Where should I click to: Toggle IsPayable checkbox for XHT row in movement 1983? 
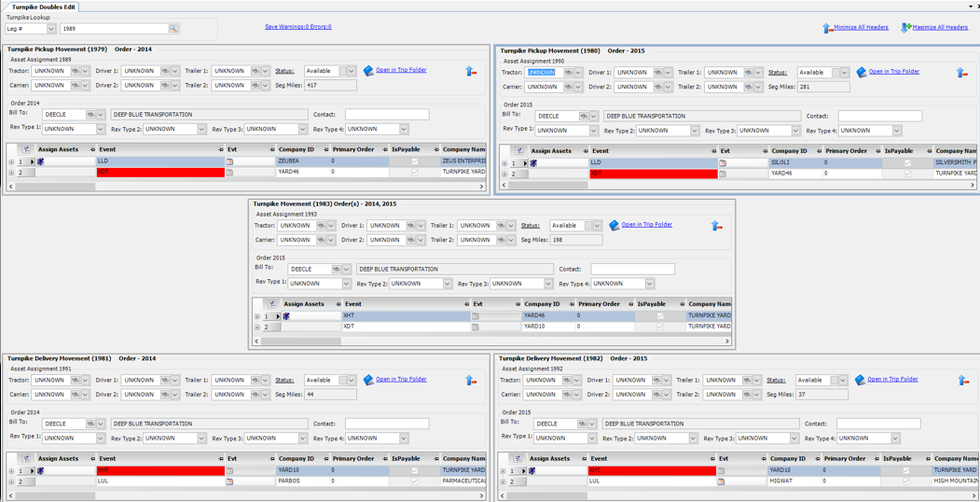click(660, 316)
